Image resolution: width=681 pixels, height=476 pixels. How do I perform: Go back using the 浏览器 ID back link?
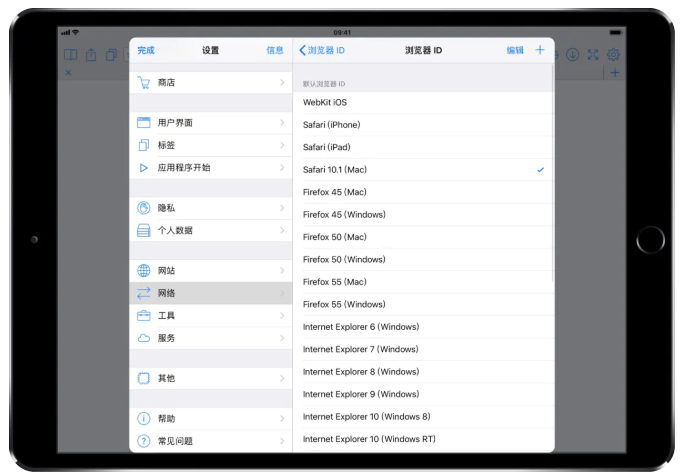[x=322, y=50]
